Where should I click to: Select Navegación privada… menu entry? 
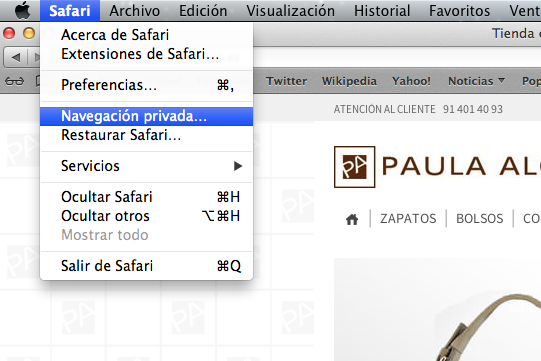point(147,116)
